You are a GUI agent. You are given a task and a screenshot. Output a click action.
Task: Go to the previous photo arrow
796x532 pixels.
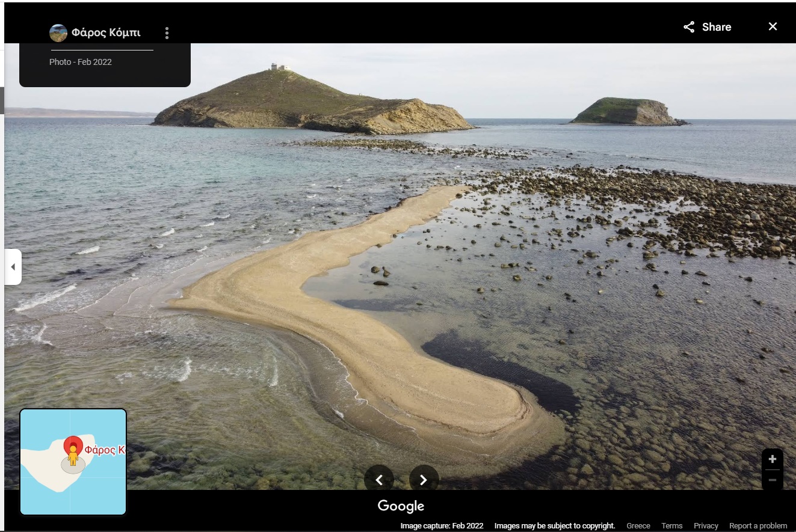(379, 480)
